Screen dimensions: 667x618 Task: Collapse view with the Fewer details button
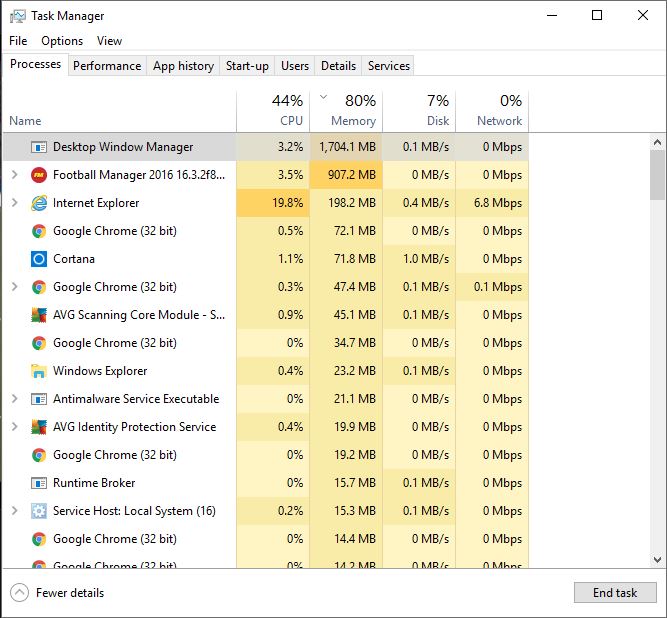[57, 592]
